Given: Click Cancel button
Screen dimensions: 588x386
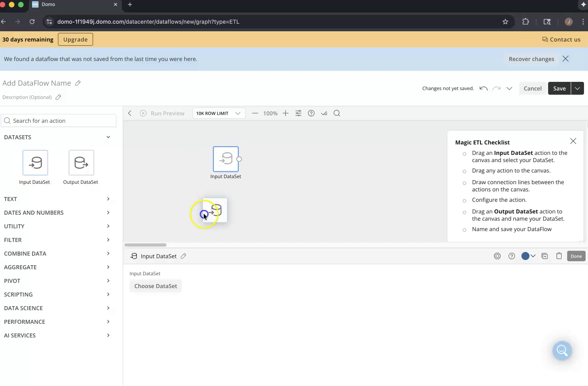Looking at the screenshot, I should point(533,88).
